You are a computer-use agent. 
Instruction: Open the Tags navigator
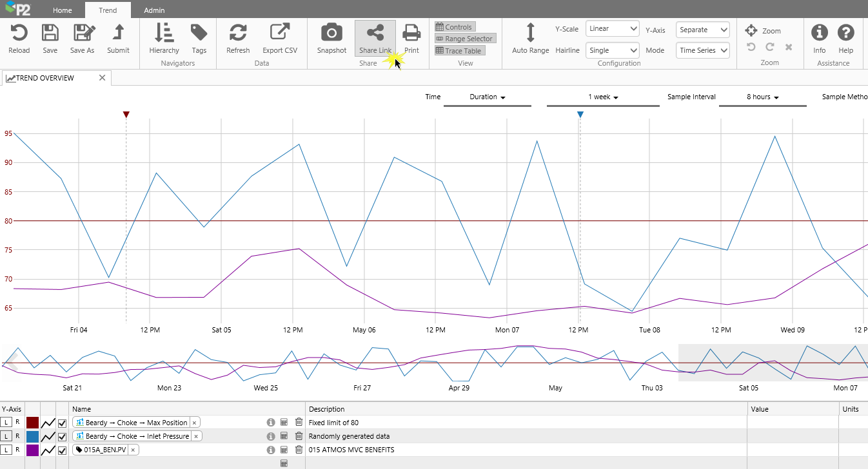click(x=199, y=33)
